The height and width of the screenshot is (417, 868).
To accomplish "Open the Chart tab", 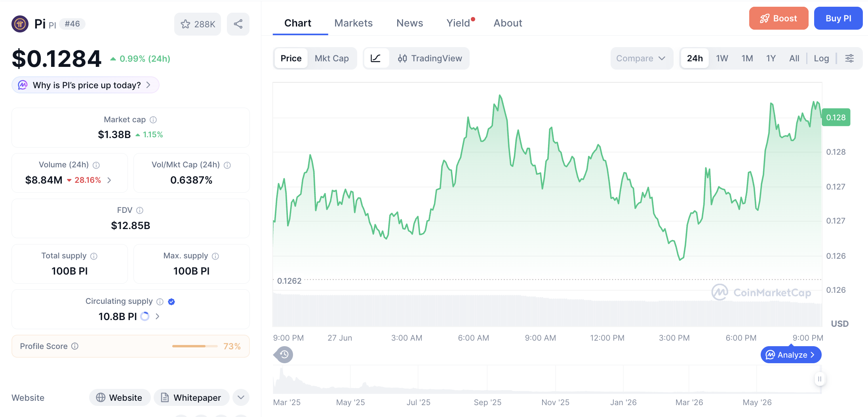I will [x=298, y=23].
